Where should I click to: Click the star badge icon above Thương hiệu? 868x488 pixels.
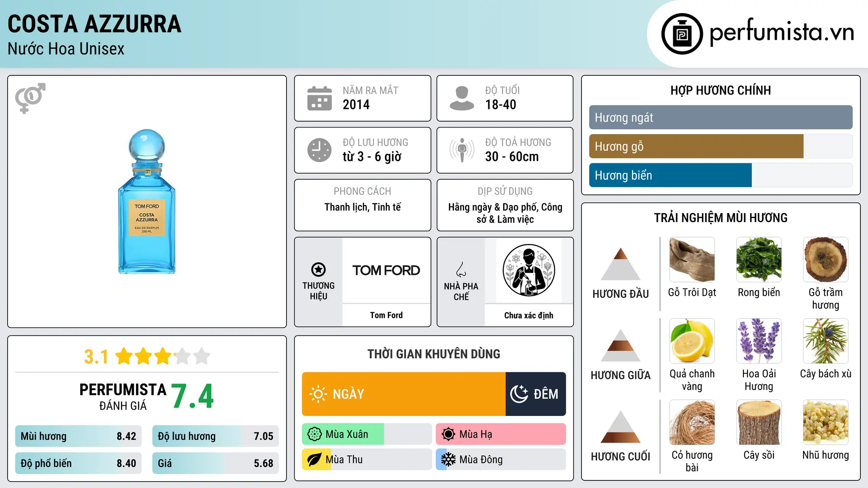tap(318, 269)
